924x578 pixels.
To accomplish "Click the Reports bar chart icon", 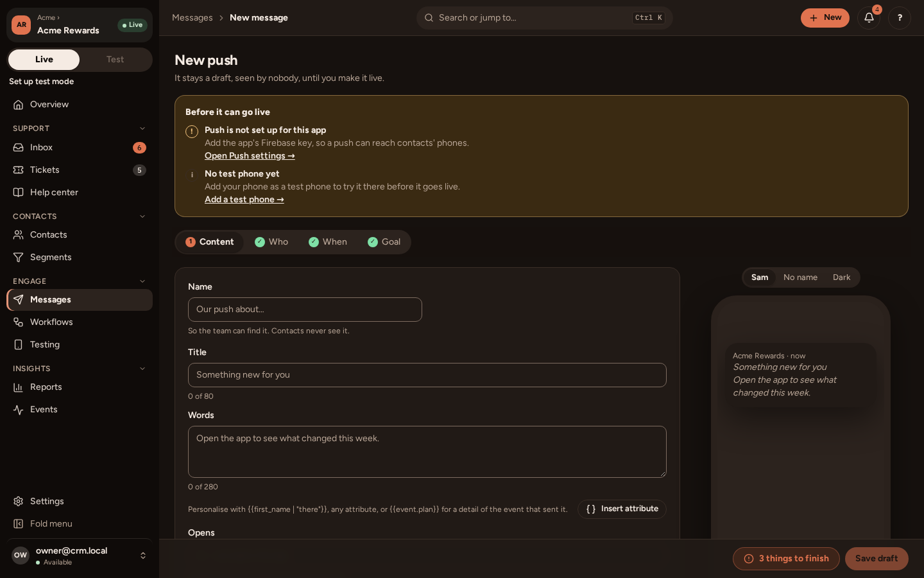I will pyautogui.click(x=19, y=387).
